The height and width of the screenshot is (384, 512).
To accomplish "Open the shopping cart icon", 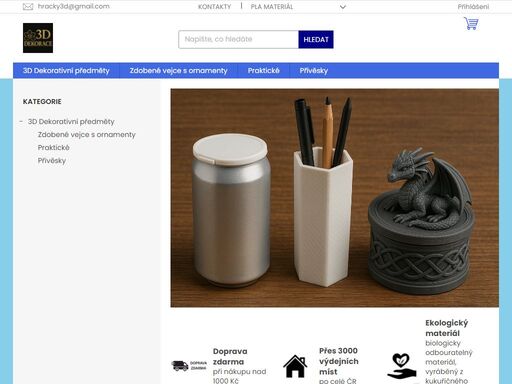I will tap(471, 23).
